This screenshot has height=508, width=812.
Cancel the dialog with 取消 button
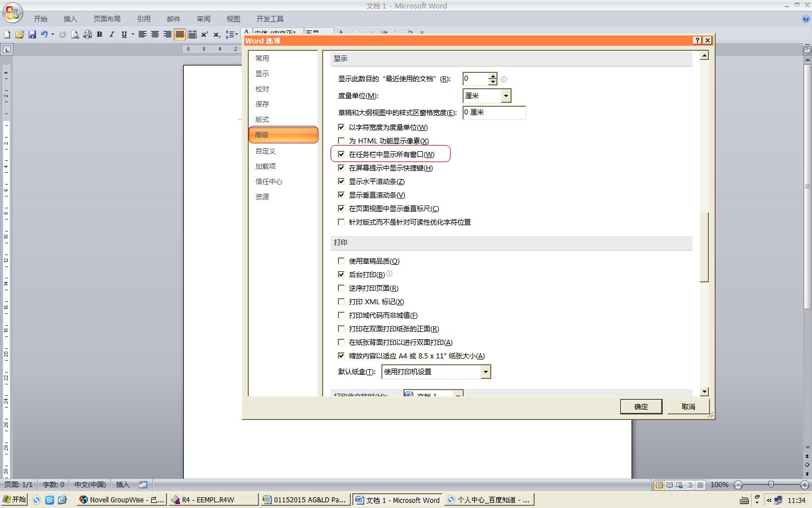[x=688, y=406]
